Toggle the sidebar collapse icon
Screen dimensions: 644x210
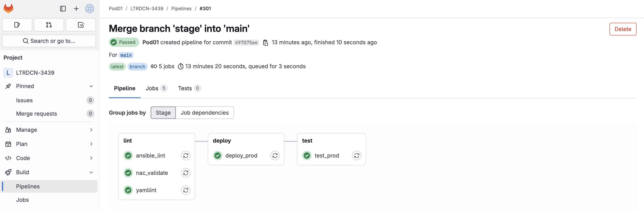(63, 9)
